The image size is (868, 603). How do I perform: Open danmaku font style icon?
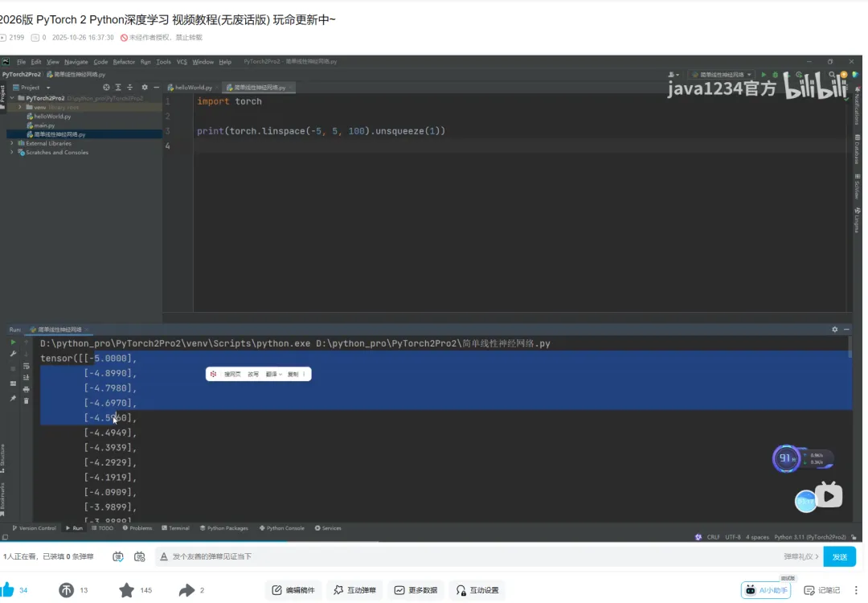(164, 556)
